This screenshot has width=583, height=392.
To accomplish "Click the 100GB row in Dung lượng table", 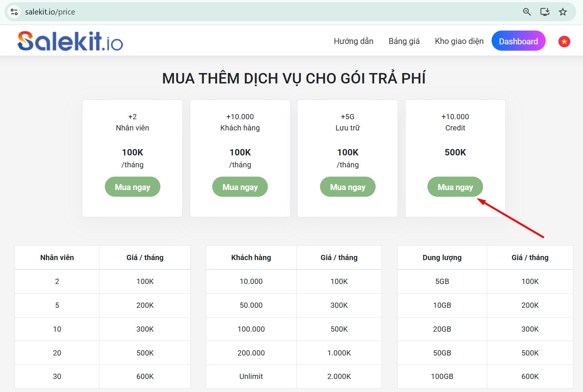I will tap(442, 376).
